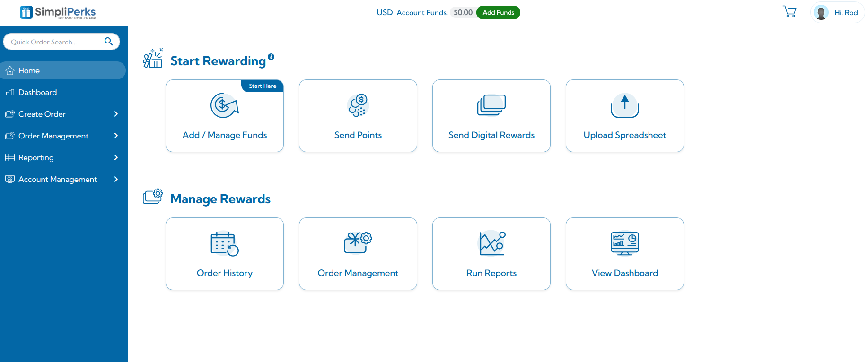Image resolution: width=868 pixels, height=362 pixels.
Task: Open the shopping cart icon
Action: [789, 12]
